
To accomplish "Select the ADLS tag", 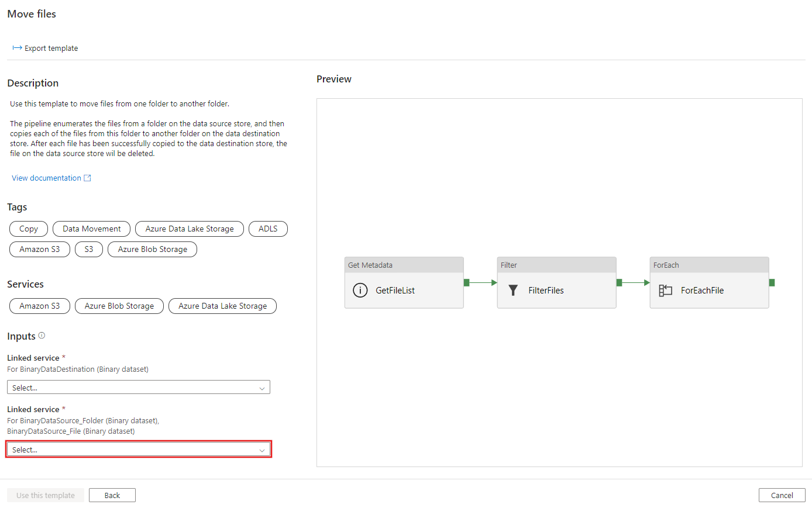I will tap(268, 229).
